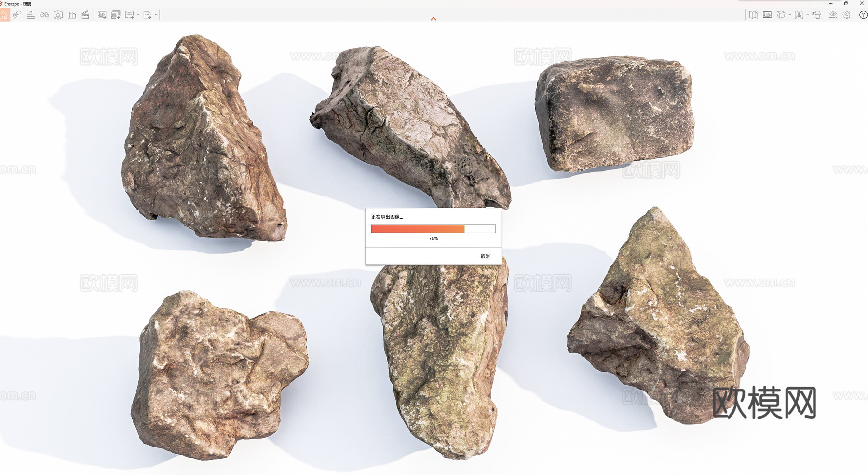Viewport: 868px width, 475px height.
Task: Open the asset library buildings icon
Action: point(72,15)
